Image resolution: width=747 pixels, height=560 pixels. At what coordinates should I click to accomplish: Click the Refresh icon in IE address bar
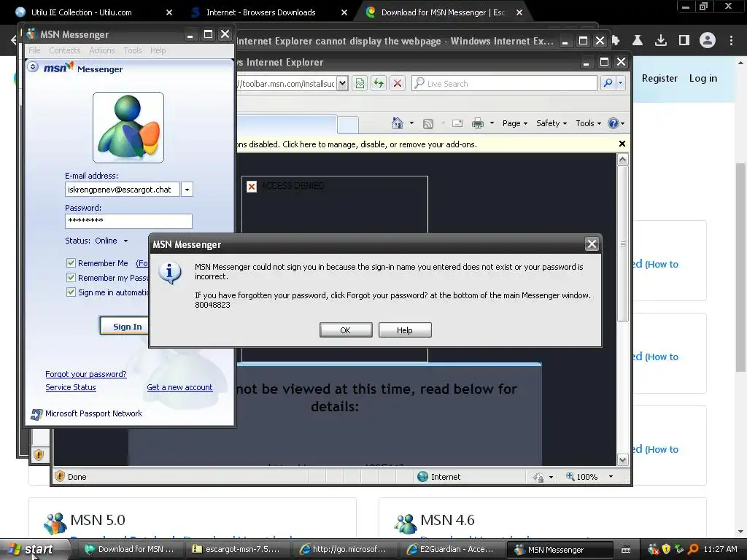pyautogui.click(x=379, y=84)
